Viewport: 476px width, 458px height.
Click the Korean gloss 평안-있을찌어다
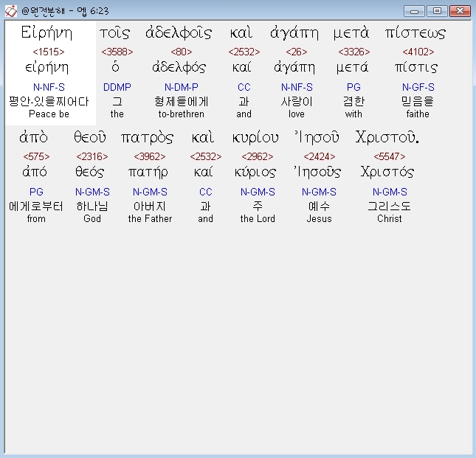click(x=49, y=101)
